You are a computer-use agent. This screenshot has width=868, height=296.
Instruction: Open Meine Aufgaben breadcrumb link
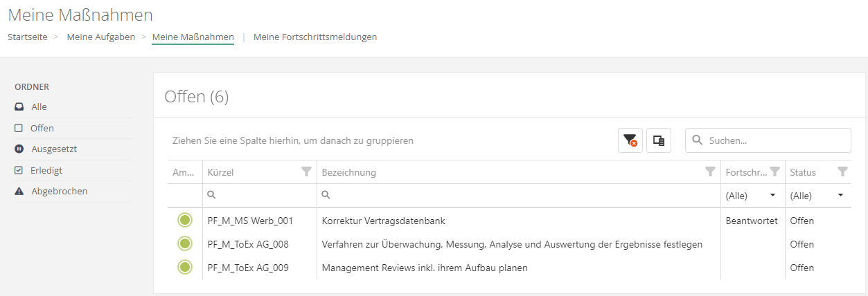coord(100,37)
